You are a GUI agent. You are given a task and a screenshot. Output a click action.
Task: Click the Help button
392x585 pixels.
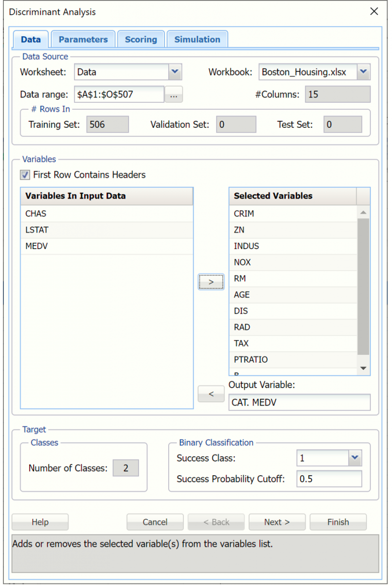pyautogui.click(x=40, y=522)
